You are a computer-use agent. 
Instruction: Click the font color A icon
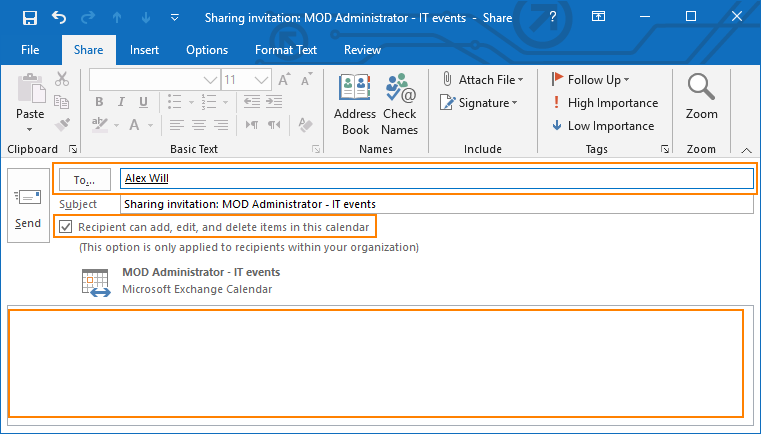(x=134, y=125)
